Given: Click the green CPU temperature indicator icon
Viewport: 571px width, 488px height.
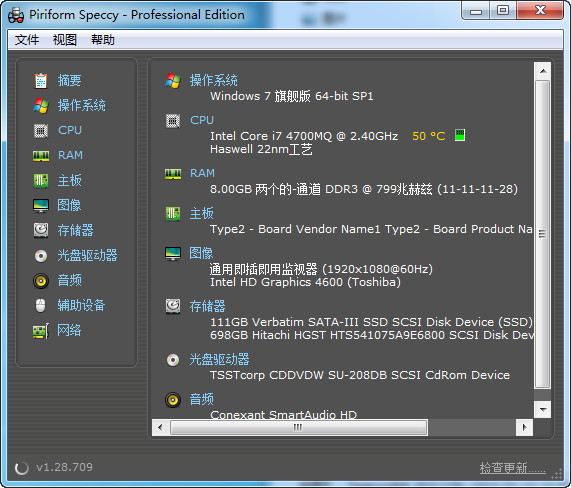Looking at the screenshot, I should [x=460, y=135].
